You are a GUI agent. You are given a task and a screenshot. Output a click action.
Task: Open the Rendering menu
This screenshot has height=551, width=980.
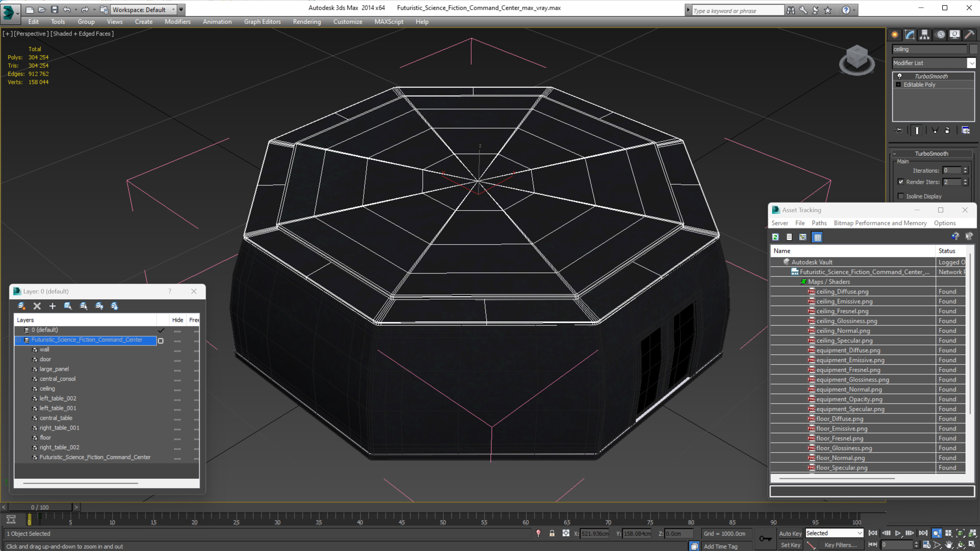point(307,22)
